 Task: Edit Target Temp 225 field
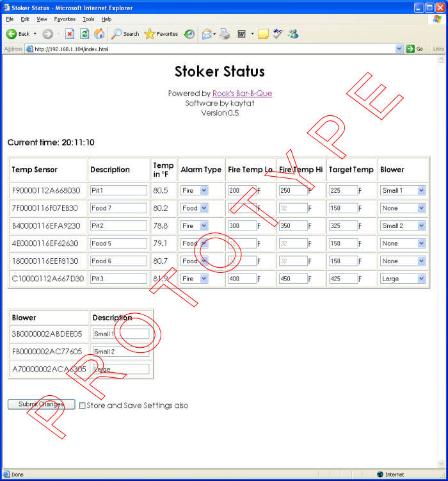(343, 190)
